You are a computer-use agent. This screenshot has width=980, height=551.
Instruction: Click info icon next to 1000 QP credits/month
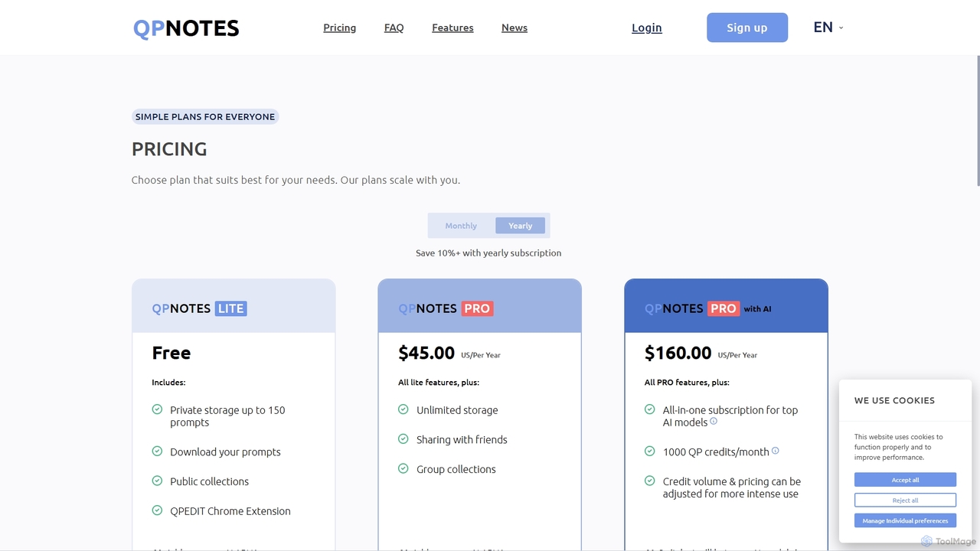click(x=775, y=451)
